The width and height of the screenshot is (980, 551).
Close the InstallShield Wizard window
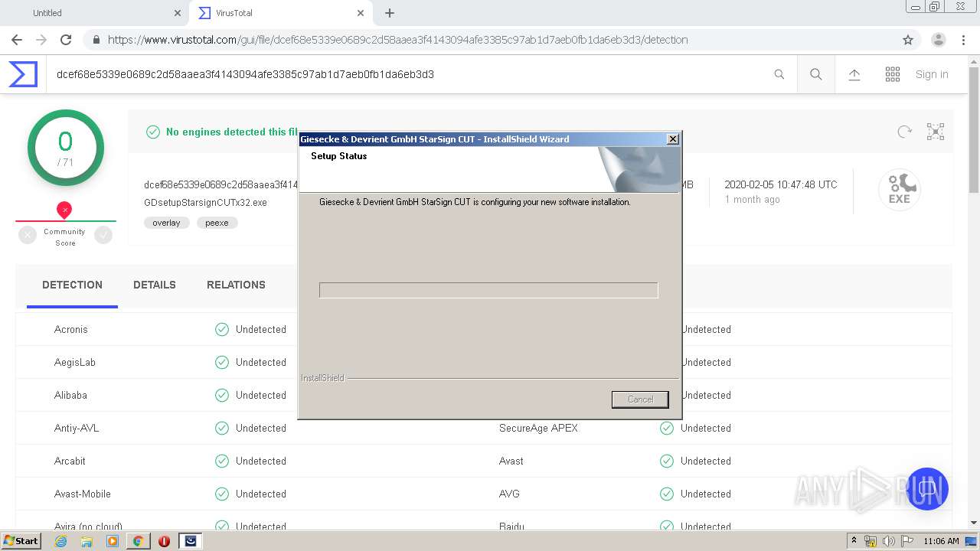pyautogui.click(x=672, y=139)
